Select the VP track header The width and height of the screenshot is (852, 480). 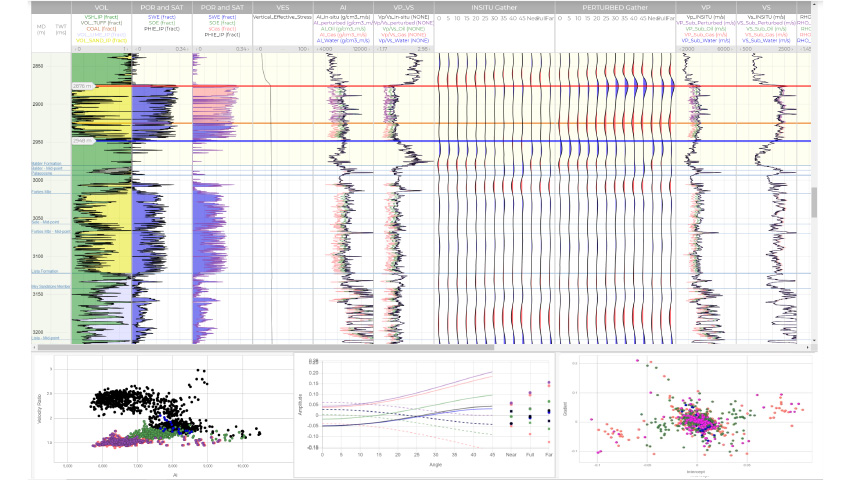click(706, 8)
